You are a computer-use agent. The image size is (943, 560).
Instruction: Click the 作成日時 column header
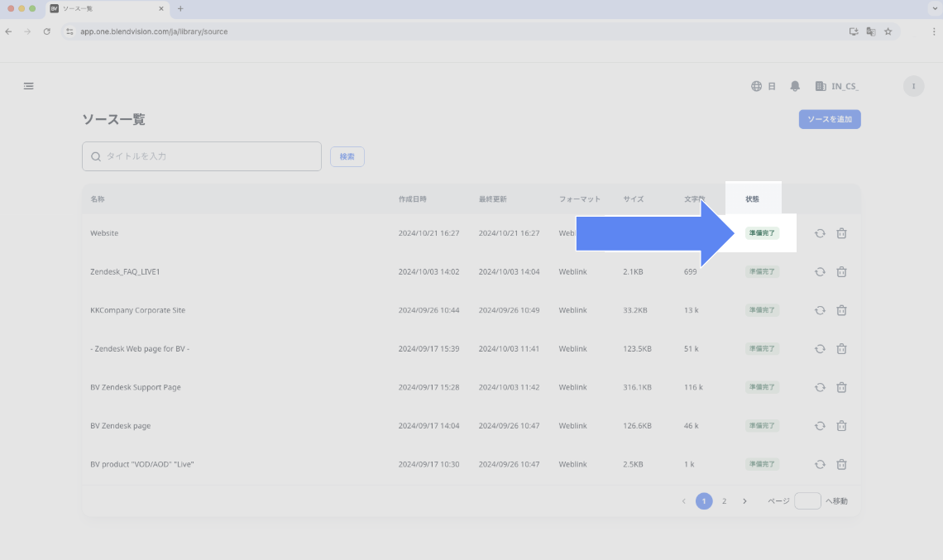413,199
